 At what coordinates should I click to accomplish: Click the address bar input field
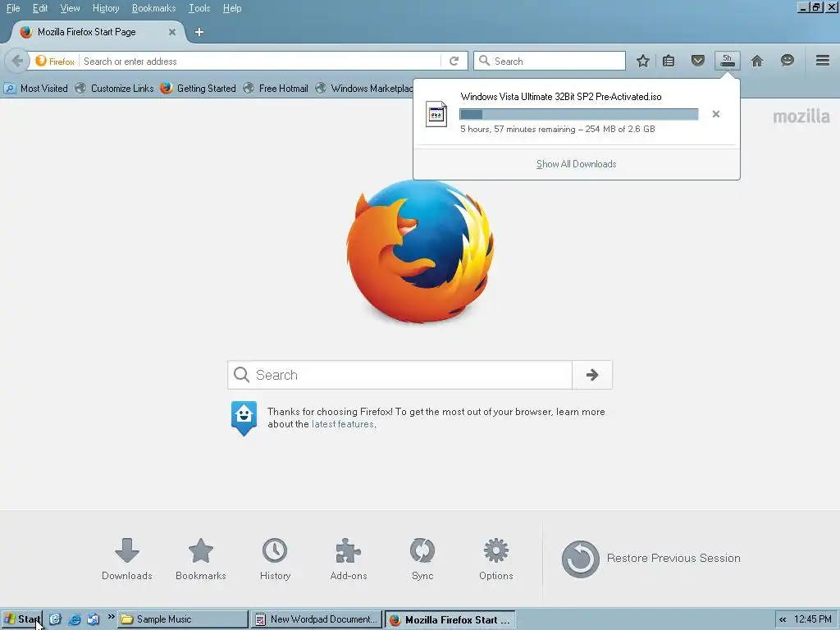click(262, 61)
